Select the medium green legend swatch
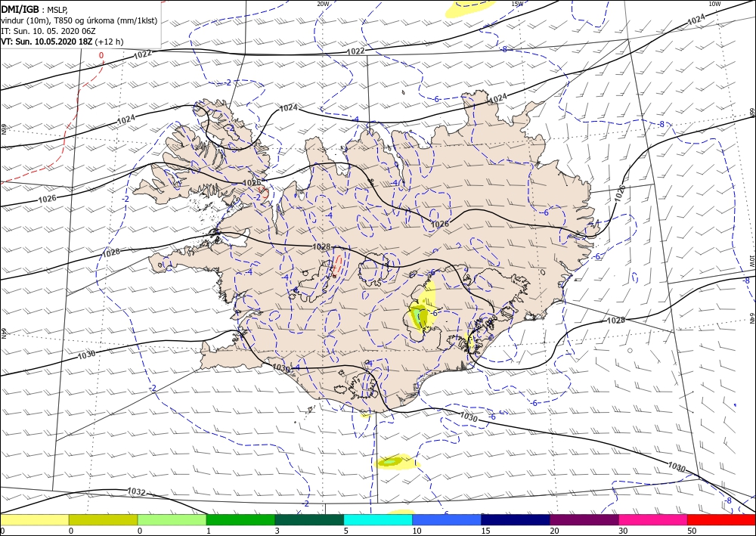 pyautogui.click(x=240, y=519)
